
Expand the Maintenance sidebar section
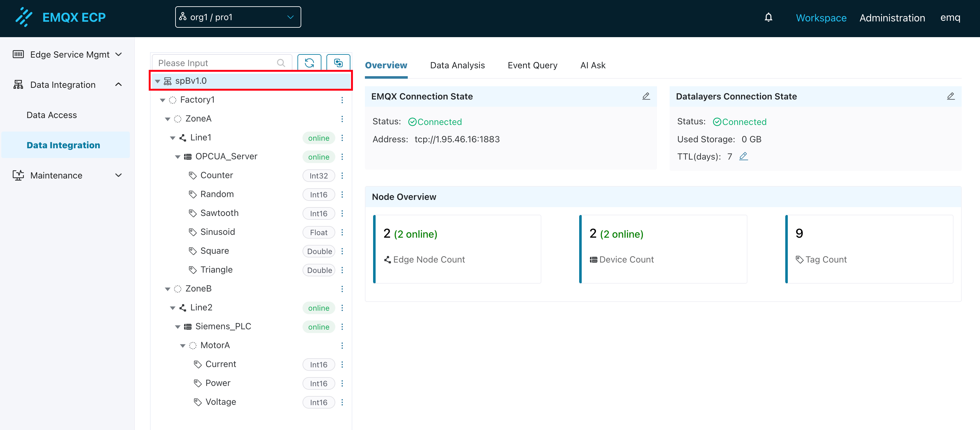(x=67, y=175)
